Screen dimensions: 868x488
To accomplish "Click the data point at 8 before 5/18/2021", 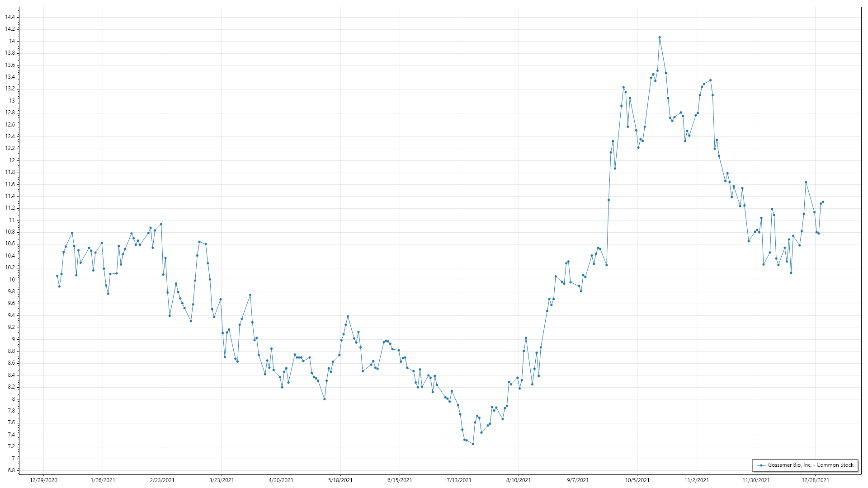I will click(x=325, y=399).
